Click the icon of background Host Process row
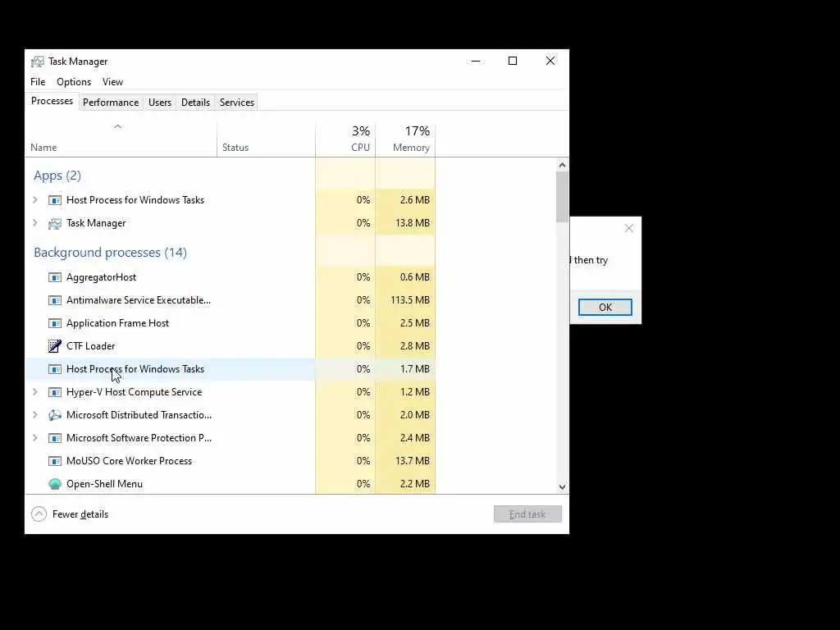Viewport: 840px width, 630px height. point(55,369)
